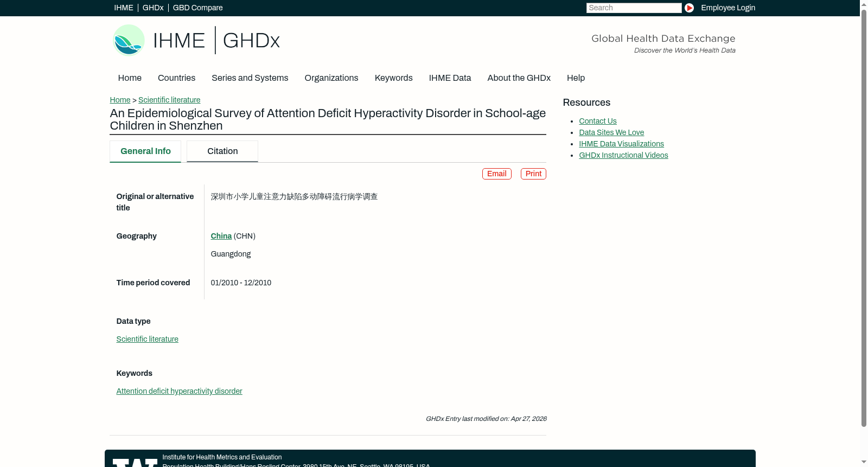The width and height of the screenshot is (868, 467).
Task: Click the IHME leaf logo icon
Action: pyautogui.click(x=129, y=40)
